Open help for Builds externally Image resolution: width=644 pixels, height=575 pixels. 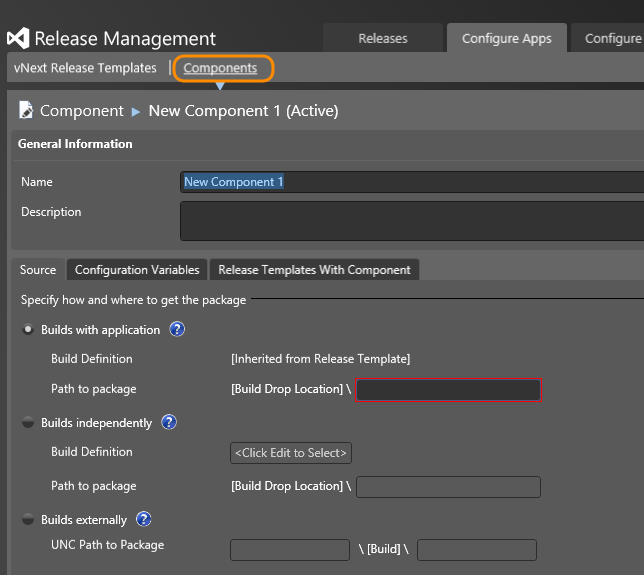[x=144, y=519]
